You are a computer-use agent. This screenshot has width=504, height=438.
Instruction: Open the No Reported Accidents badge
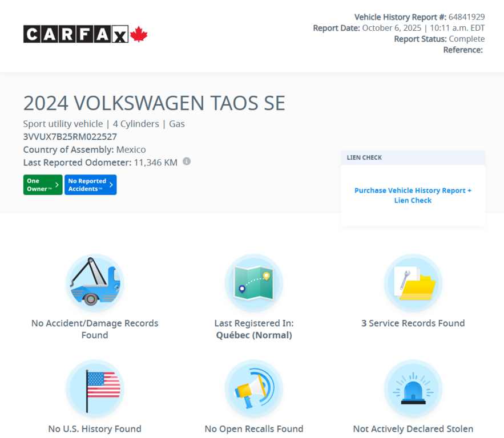[90, 185]
